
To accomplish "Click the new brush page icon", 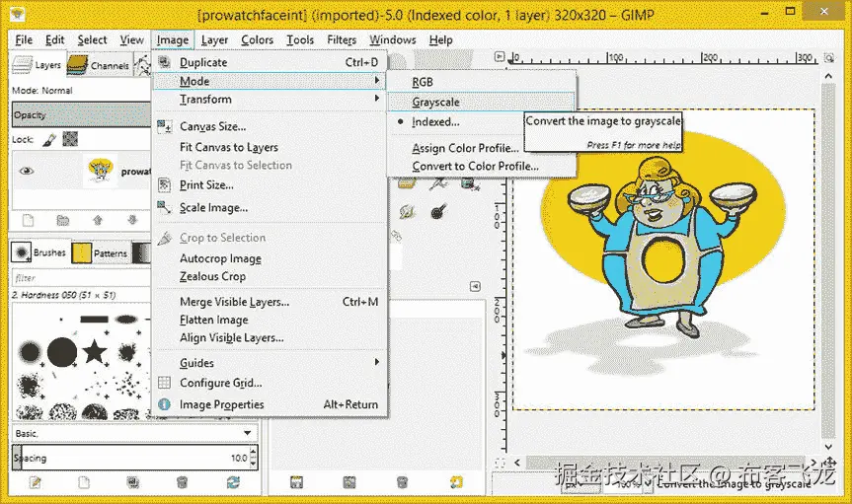I will 84,482.
